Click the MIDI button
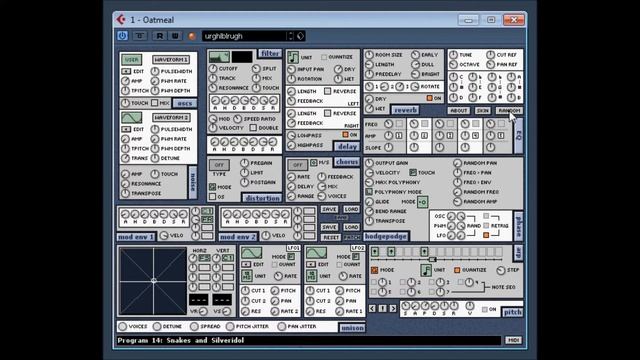Viewport: 640px width, 360px height. click(x=513, y=340)
